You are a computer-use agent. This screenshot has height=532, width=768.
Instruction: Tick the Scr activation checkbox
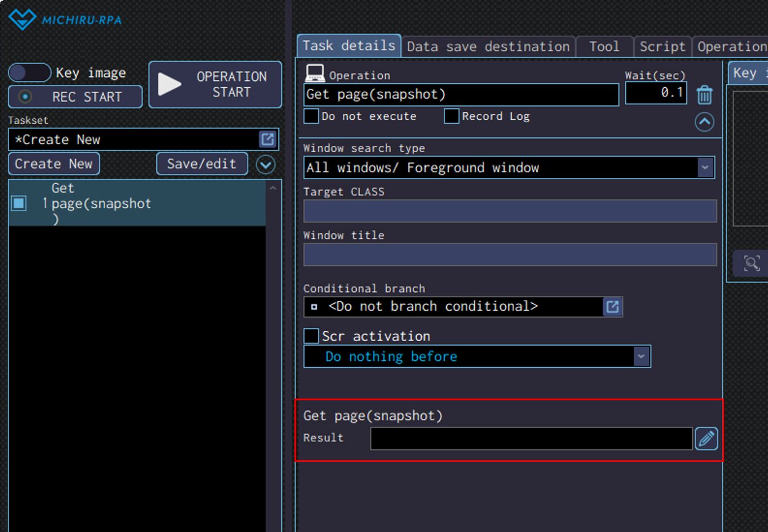(x=312, y=336)
